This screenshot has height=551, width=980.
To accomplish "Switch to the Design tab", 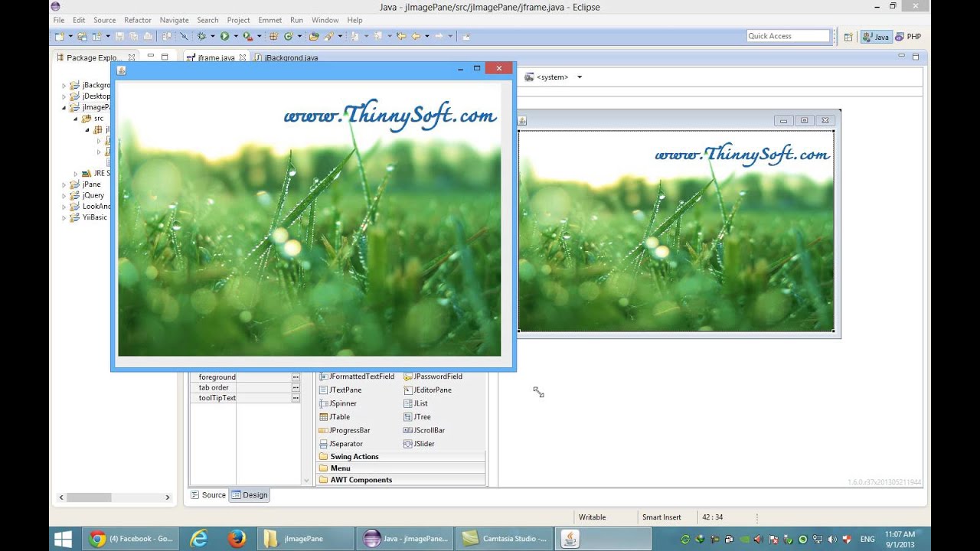I will click(x=250, y=495).
